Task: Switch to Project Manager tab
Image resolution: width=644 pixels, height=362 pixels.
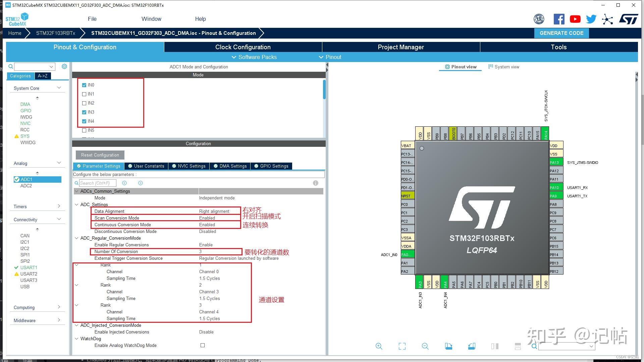Action: pyautogui.click(x=401, y=47)
